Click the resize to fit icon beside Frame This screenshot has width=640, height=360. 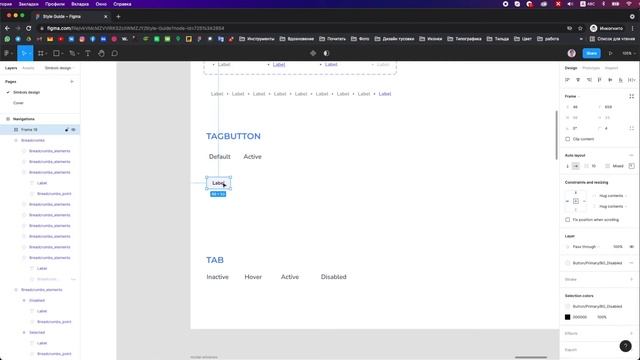tap(631, 96)
